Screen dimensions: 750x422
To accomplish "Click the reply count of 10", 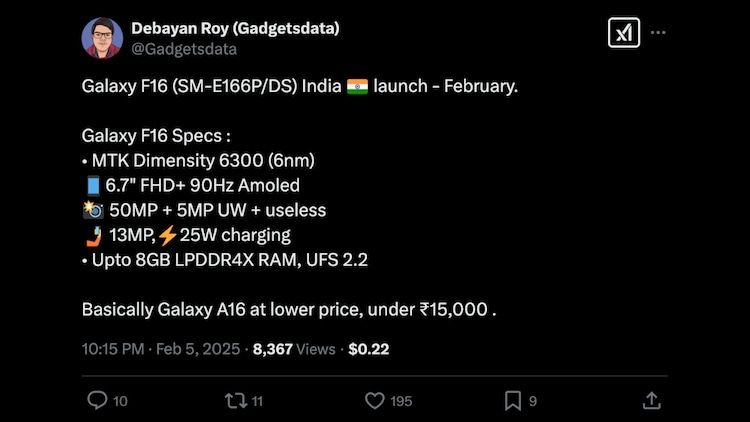I will pyautogui.click(x=120, y=401).
